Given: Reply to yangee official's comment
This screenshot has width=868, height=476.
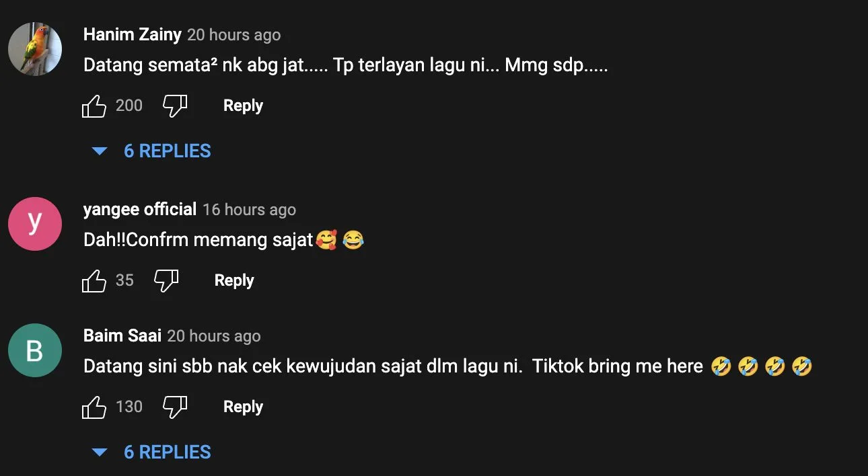Looking at the screenshot, I should 234,280.
